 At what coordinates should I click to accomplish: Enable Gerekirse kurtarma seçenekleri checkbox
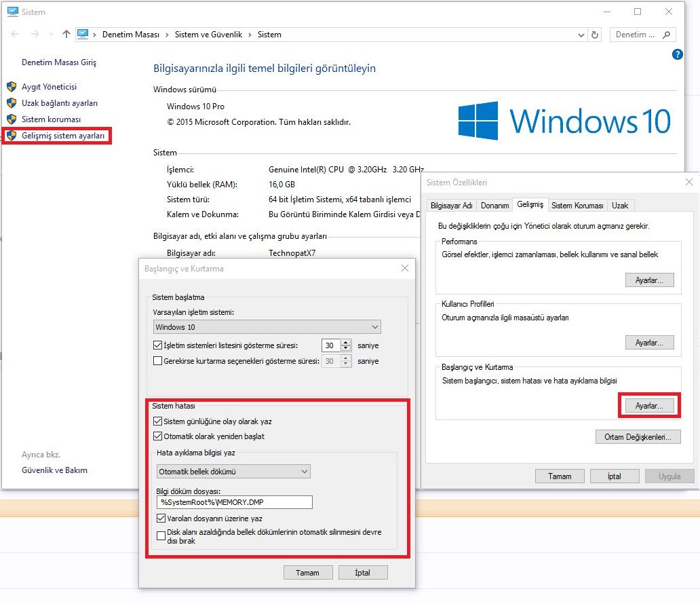(x=157, y=360)
